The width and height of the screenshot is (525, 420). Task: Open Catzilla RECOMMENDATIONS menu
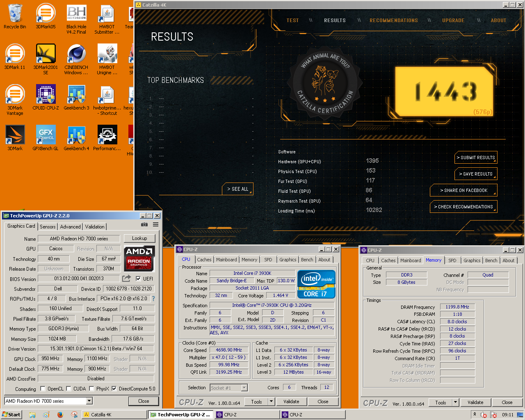[x=394, y=20]
